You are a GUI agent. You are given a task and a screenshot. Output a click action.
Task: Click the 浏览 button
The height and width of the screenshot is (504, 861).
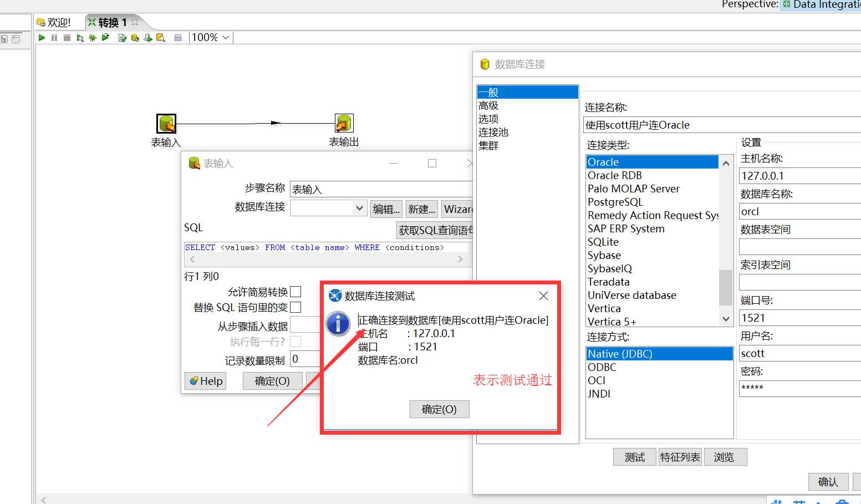[725, 457]
